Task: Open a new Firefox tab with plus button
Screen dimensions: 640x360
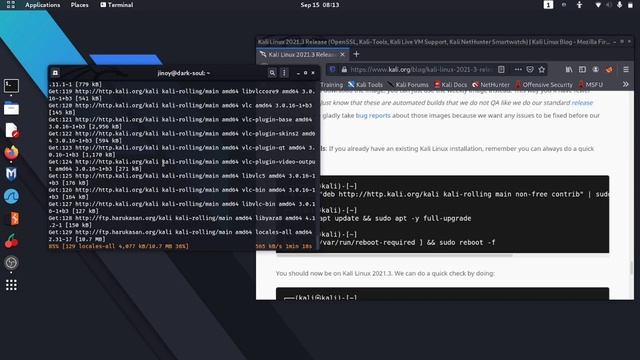Action: [x=356, y=54]
